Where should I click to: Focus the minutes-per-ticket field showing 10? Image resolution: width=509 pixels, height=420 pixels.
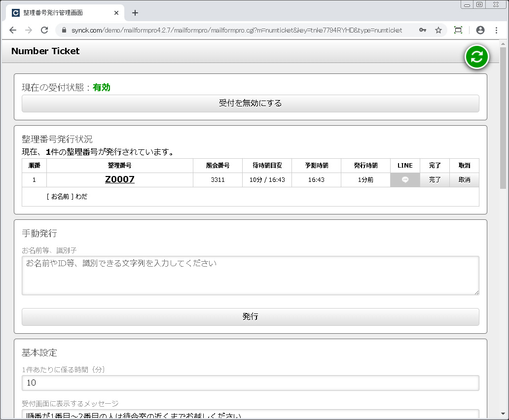(250, 383)
